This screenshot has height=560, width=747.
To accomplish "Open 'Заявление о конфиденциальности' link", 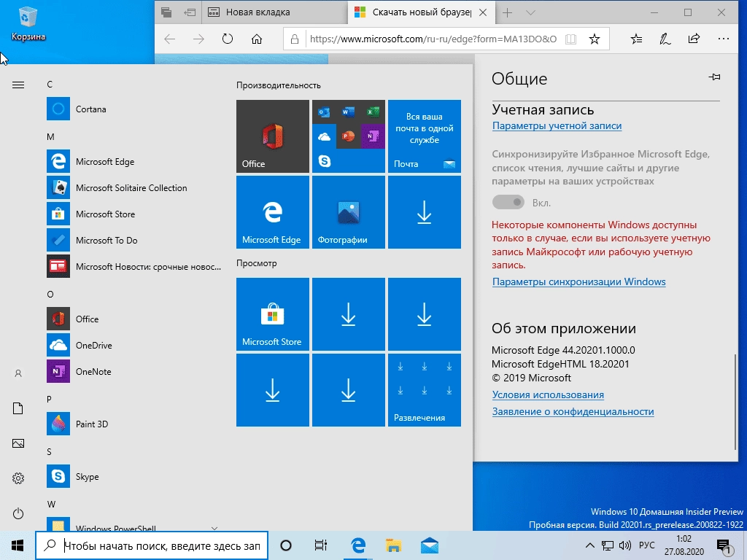I will (573, 411).
